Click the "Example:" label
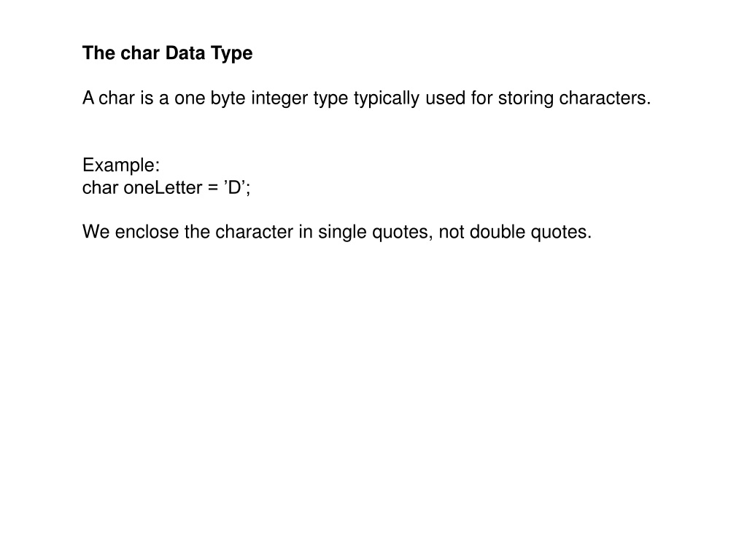This screenshot has width=747, height=560. pos(121,166)
